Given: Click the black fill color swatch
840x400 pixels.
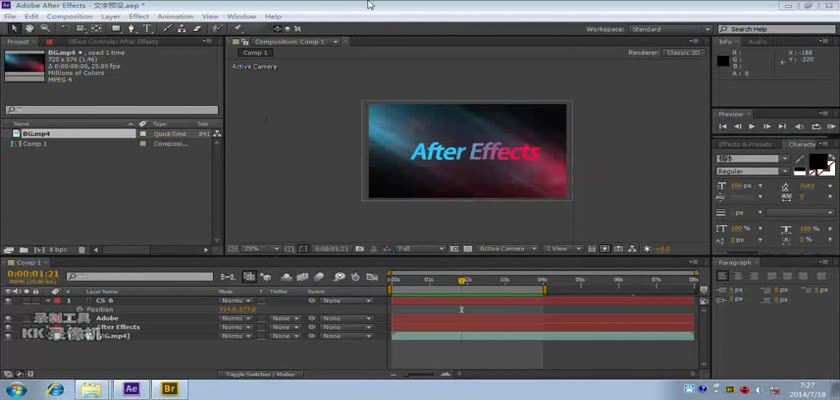Looking at the screenshot, I should pos(817,160).
